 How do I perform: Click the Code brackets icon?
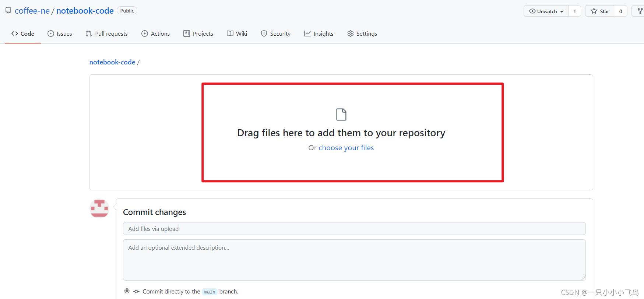pyautogui.click(x=15, y=34)
